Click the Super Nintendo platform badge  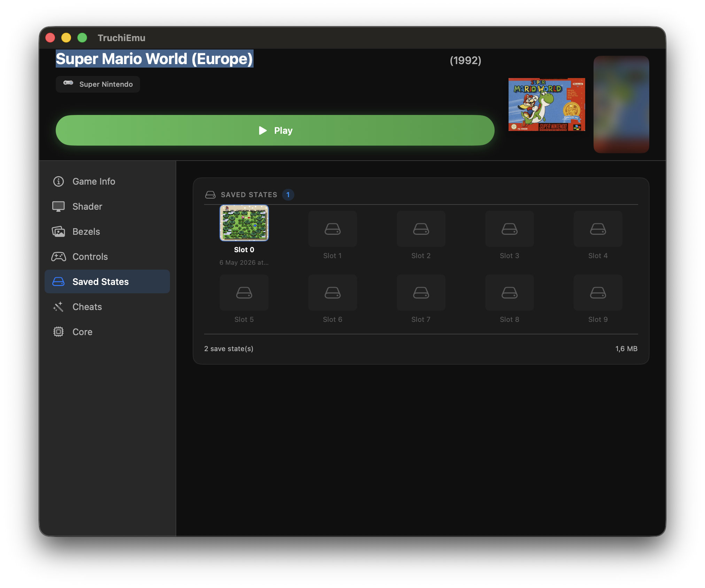pos(98,84)
